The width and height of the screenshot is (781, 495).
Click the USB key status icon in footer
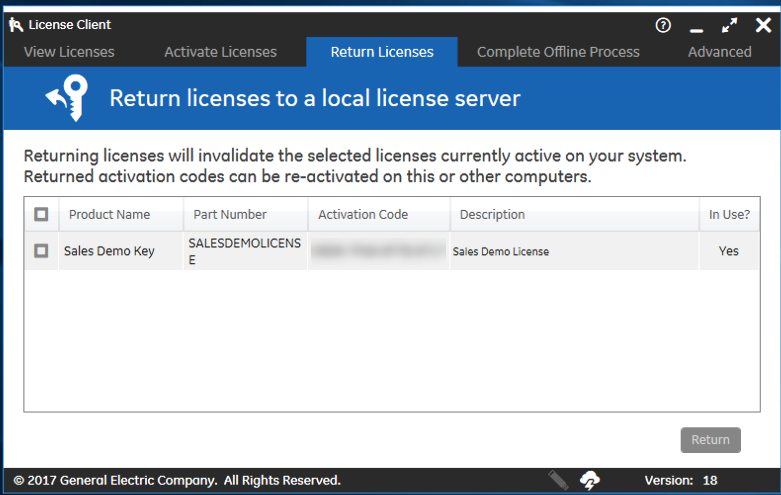(x=558, y=480)
